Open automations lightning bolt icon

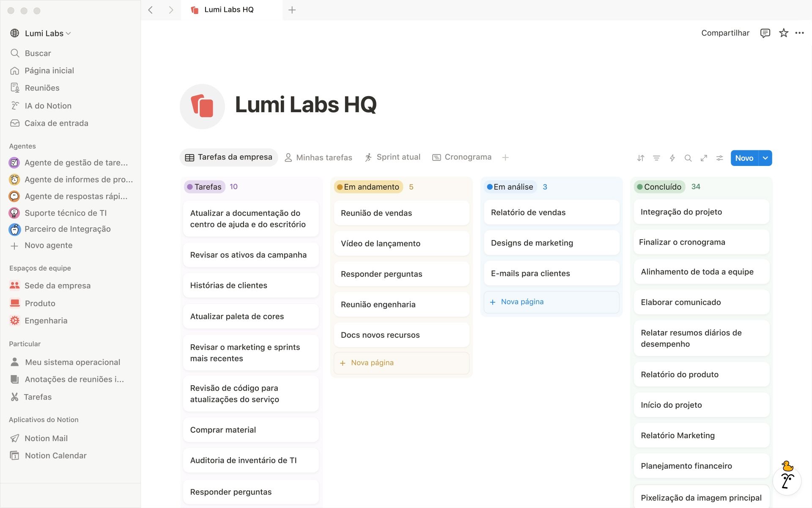(x=672, y=158)
